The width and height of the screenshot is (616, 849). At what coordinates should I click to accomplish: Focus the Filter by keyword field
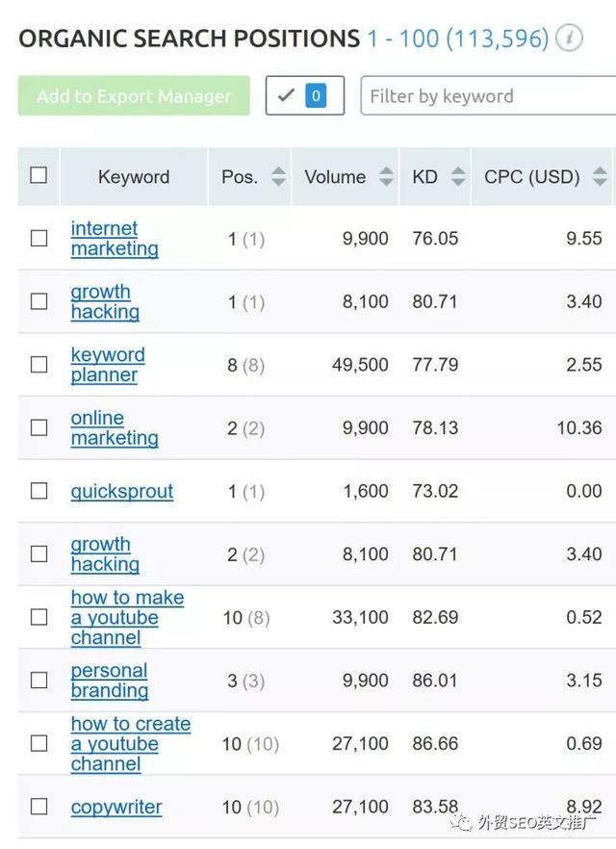click(x=488, y=96)
